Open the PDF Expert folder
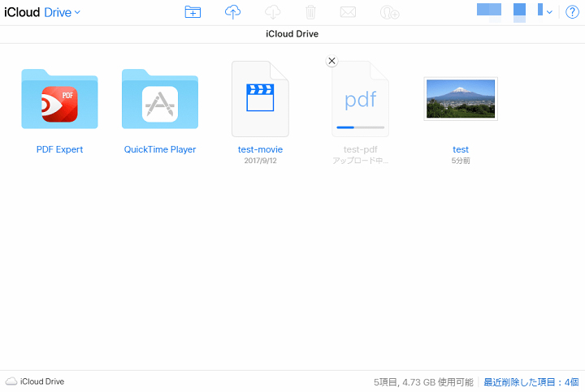 [x=59, y=99]
